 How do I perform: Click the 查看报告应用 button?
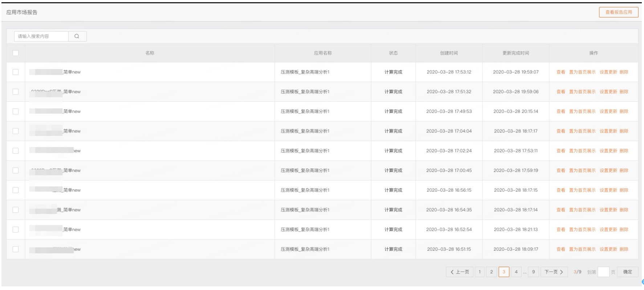click(619, 12)
